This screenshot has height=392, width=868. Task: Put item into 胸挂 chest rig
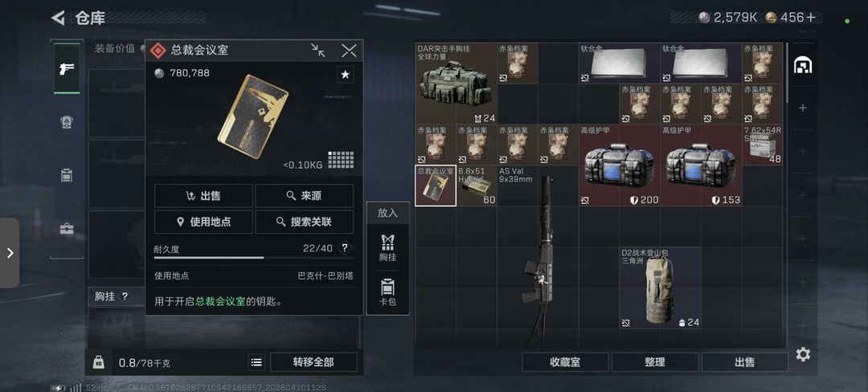pyautogui.click(x=387, y=247)
